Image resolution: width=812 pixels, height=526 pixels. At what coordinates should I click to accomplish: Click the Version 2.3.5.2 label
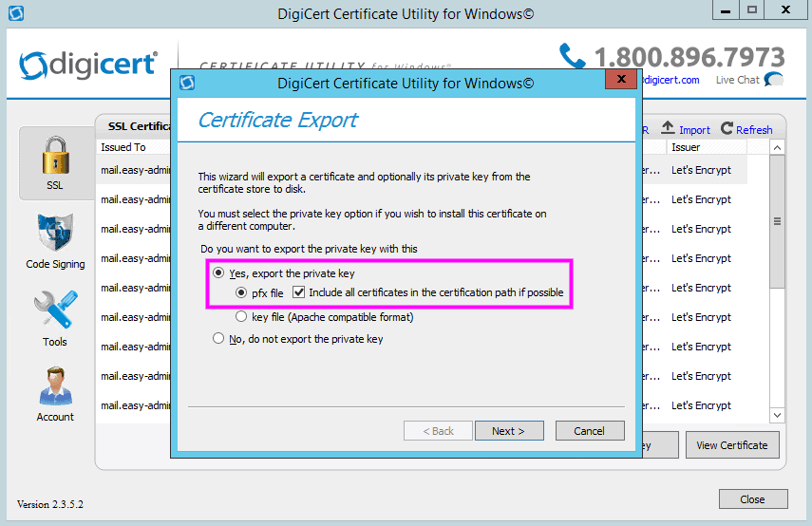[49, 504]
